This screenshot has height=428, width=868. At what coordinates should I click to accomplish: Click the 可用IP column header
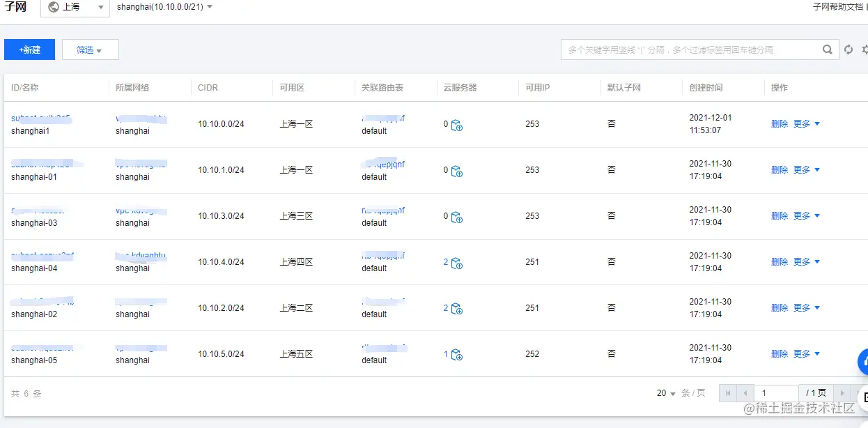coord(538,88)
